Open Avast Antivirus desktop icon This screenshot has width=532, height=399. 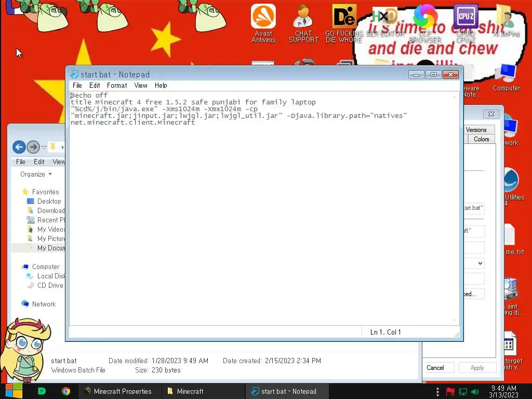point(263,23)
